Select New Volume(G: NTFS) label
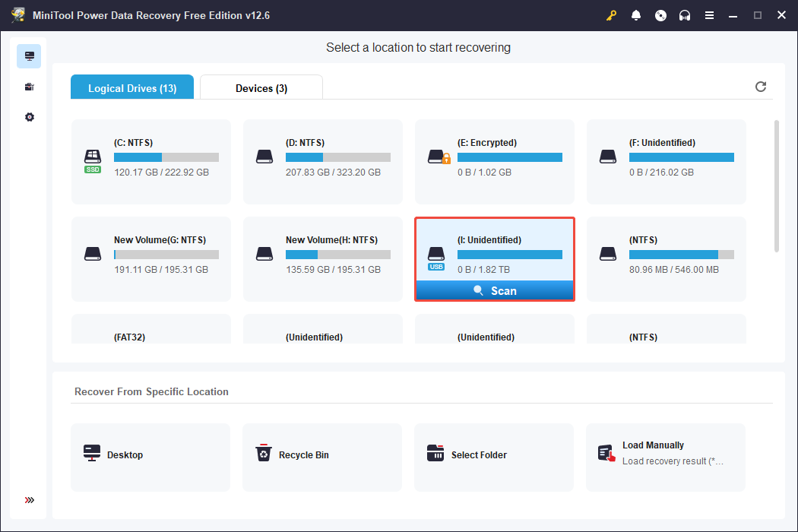This screenshot has width=798, height=532. [160, 240]
